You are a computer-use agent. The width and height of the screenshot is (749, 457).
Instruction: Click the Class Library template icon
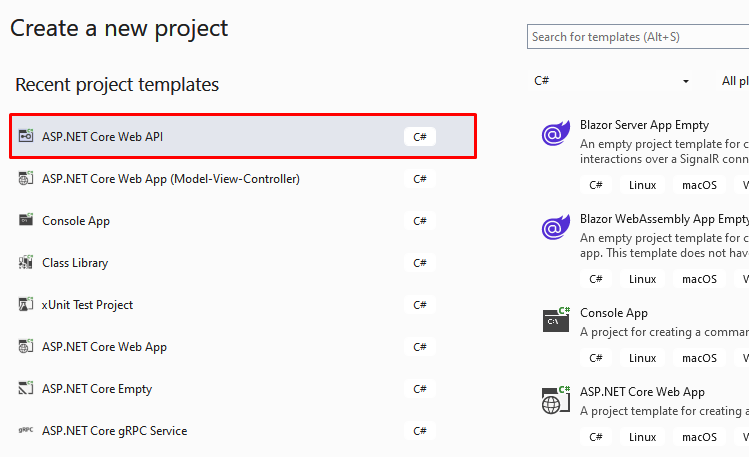[x=26, y=262]
